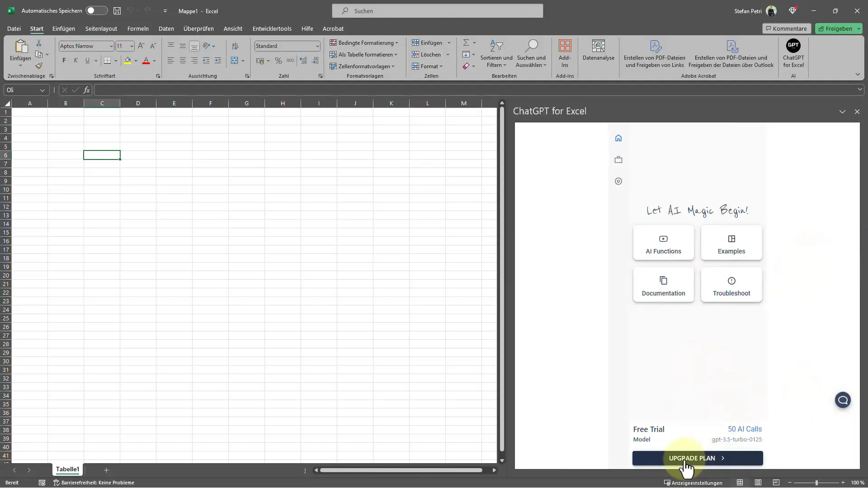This screenshot has width=868, height=488.
Task: Open the Datei menu tab
Action: click(x=14, y=28)
